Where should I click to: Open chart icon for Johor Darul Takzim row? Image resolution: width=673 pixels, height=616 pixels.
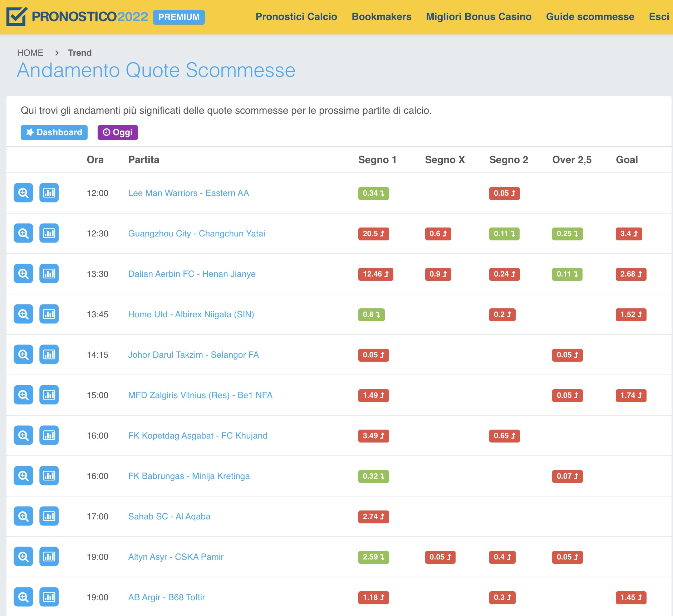pyautogui.click(x=49, y=355)
